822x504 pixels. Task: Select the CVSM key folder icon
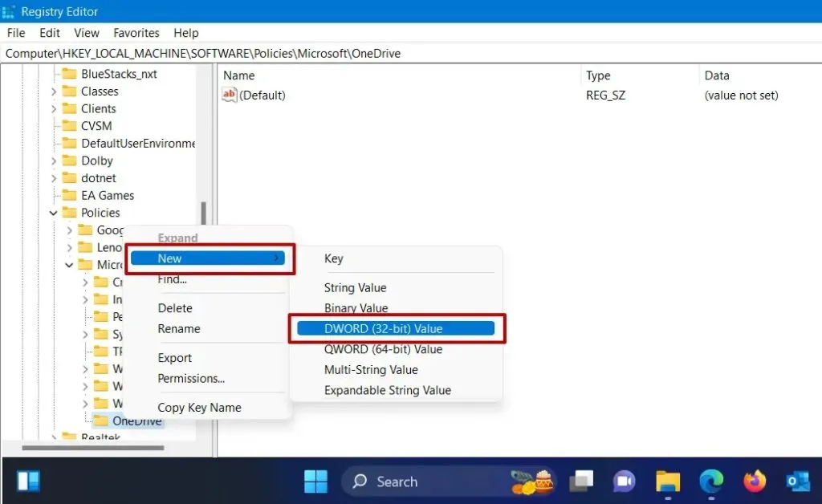69,126
